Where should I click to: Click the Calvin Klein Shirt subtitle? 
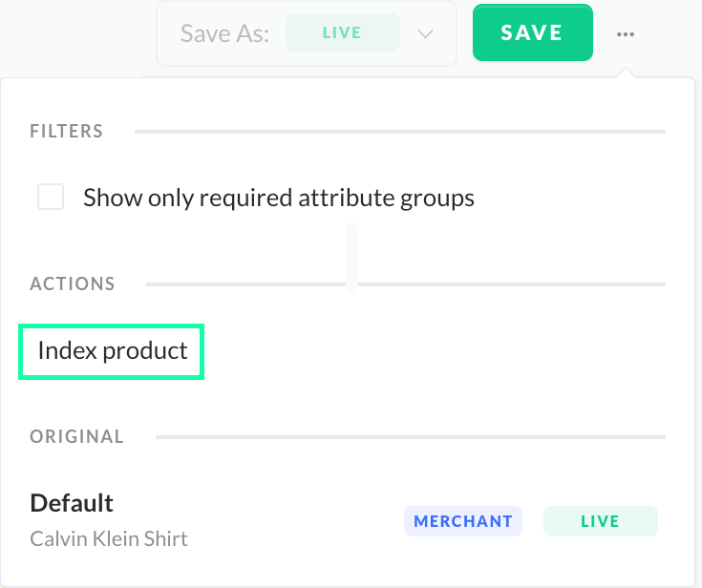(x=109, y=538)
